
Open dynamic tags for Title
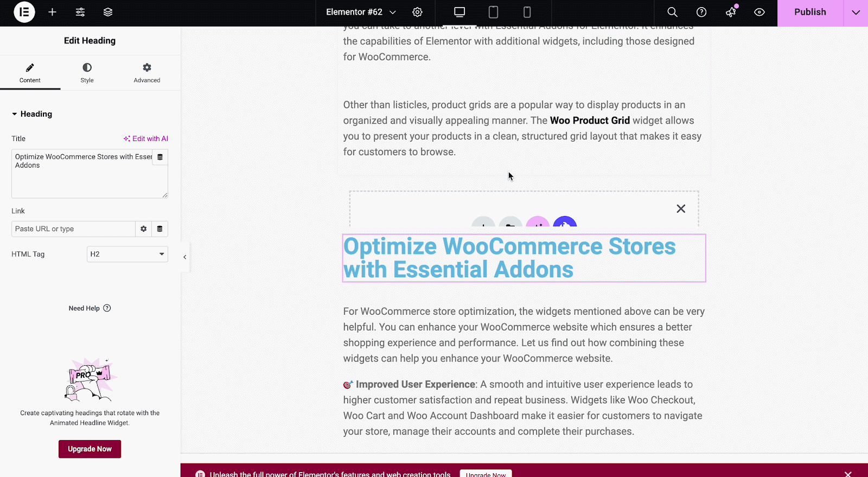[160, 157]
